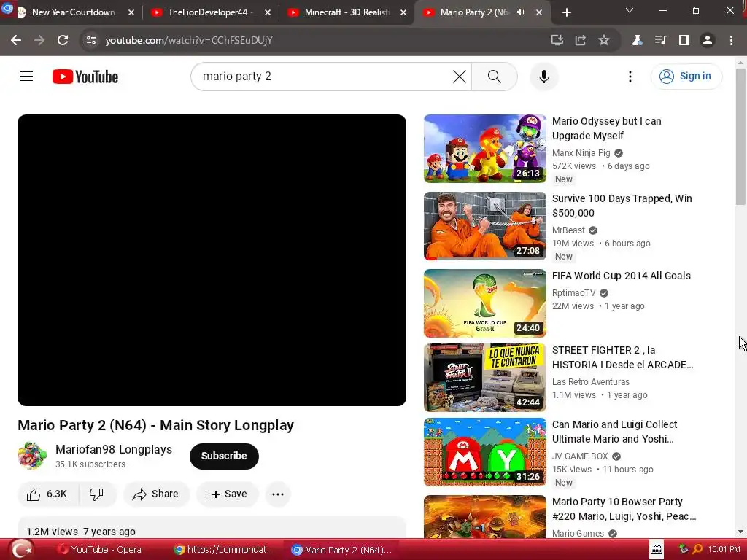Viewport: 747px width, 560px height.
Task: Click the MrBeast channel name
Action: click(x=568, y=230)
